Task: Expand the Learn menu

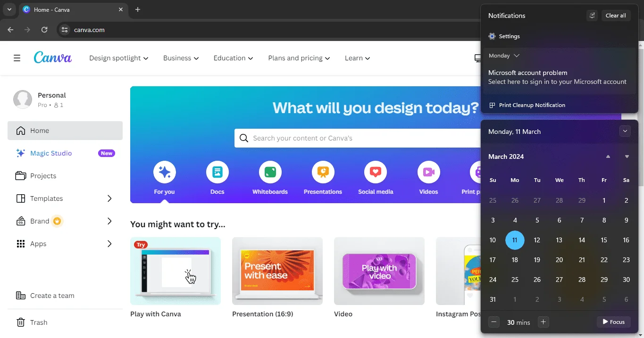Action: point(357,58)
